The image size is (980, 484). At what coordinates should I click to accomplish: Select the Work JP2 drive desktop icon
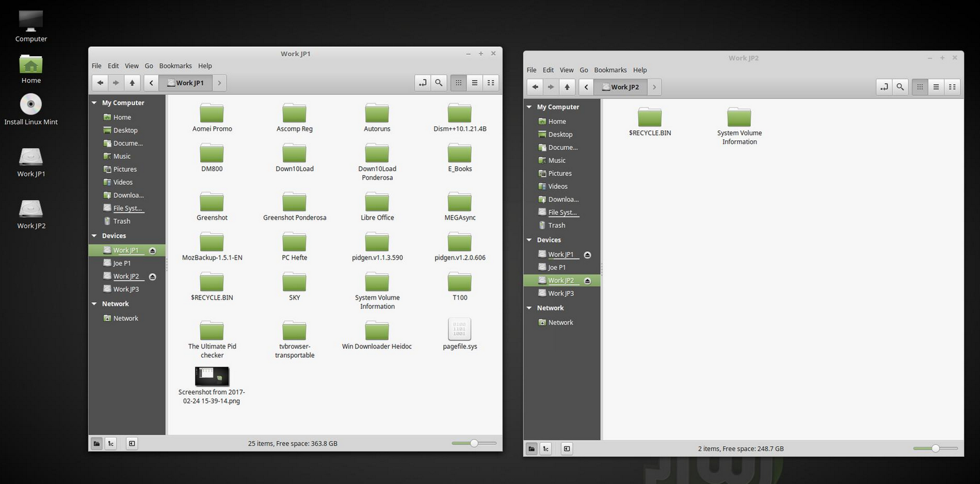[x=31, y=214]
